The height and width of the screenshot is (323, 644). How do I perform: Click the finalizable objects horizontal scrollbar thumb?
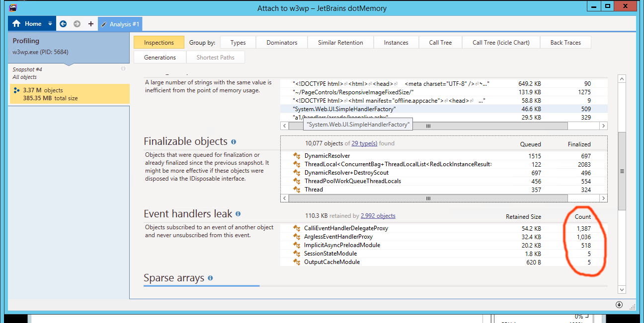pyautogui.click(x=428, y=198)
